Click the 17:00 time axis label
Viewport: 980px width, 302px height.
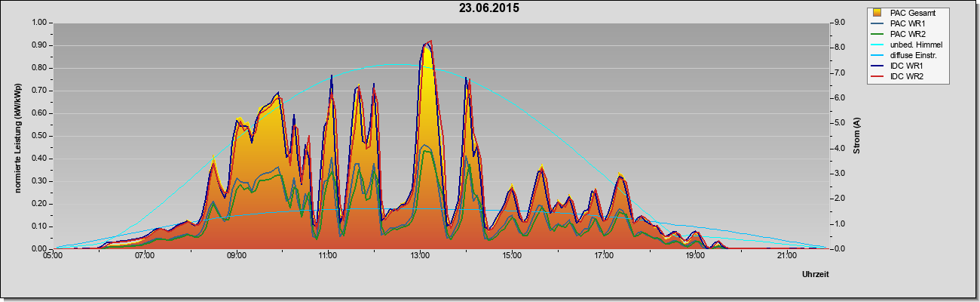tap(602, 256)
